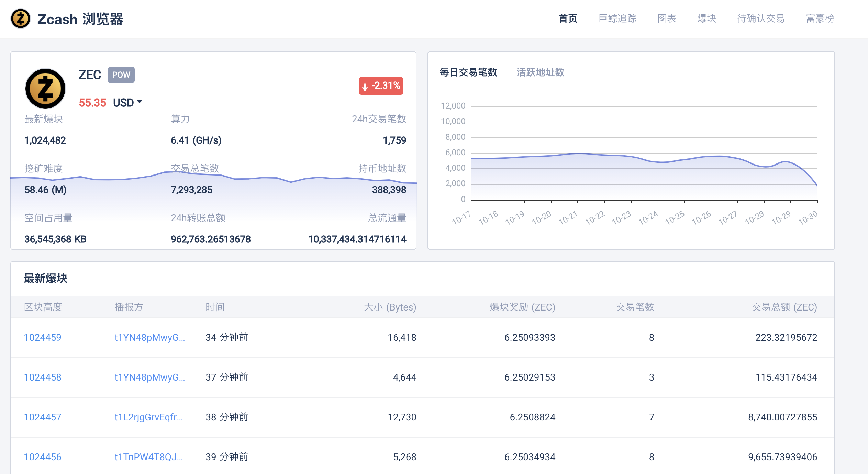868x474 pixels.
Task: Open the 图表 nav item
Action: [x=667, y=19]
